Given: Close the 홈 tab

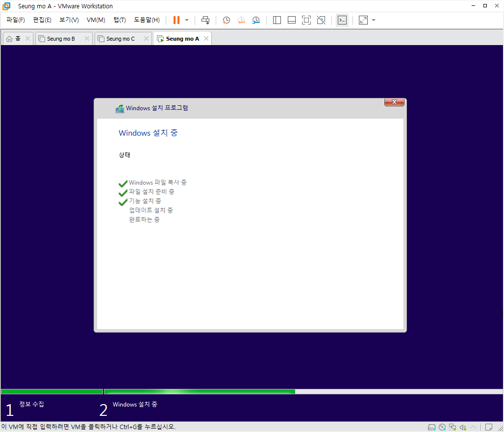Looking at the screenshot, I should pyautogui.click(x=27, y=39).
